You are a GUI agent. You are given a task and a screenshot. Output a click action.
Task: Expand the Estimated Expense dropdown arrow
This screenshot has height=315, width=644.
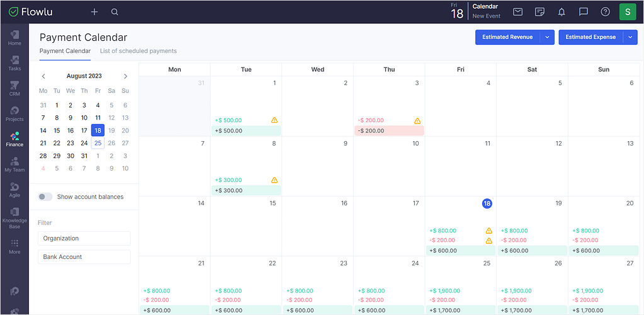pos(630,37)
